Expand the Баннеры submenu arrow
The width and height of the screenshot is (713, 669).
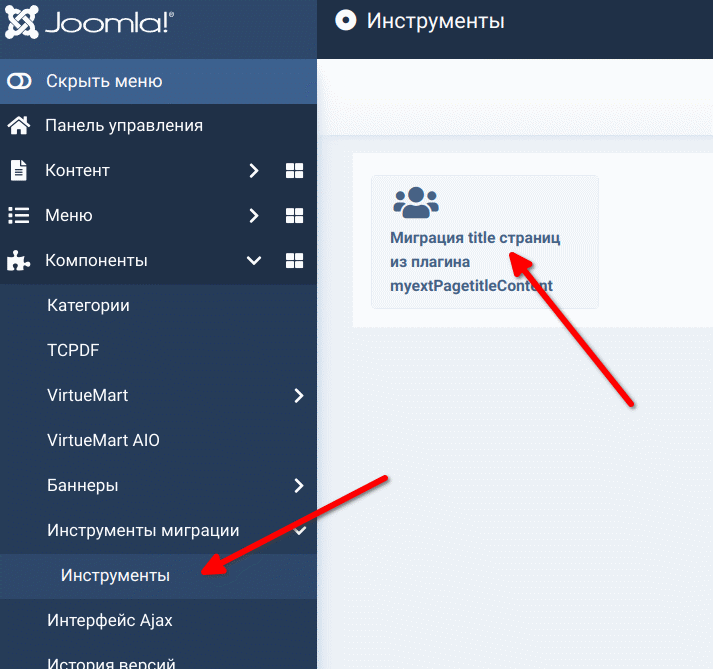299,485
